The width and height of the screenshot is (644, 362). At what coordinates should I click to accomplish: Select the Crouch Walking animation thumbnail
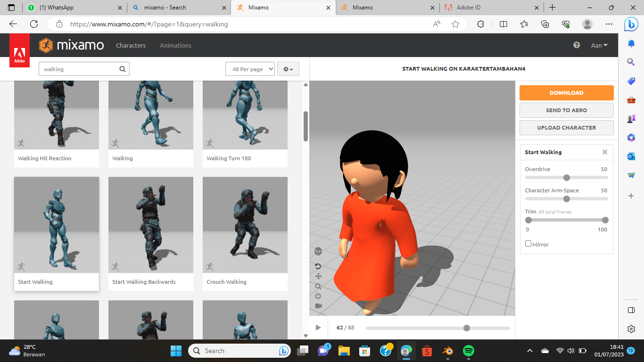click(x=245, y=225)
